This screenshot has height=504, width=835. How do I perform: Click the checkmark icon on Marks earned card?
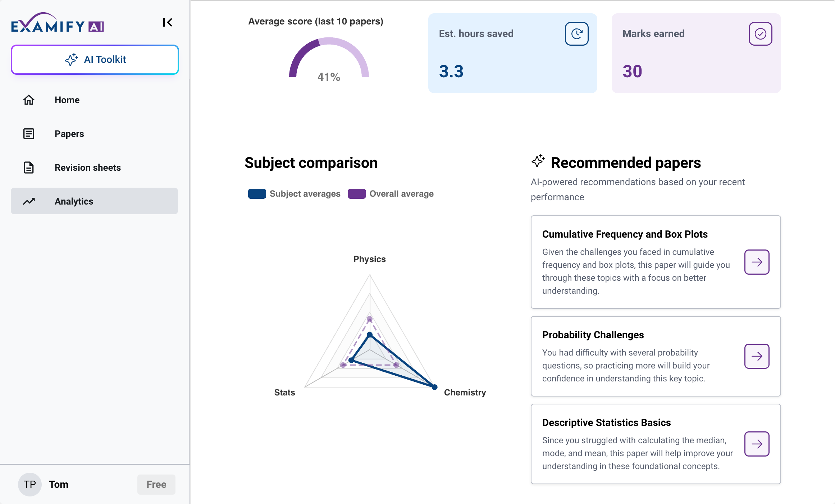760,34
